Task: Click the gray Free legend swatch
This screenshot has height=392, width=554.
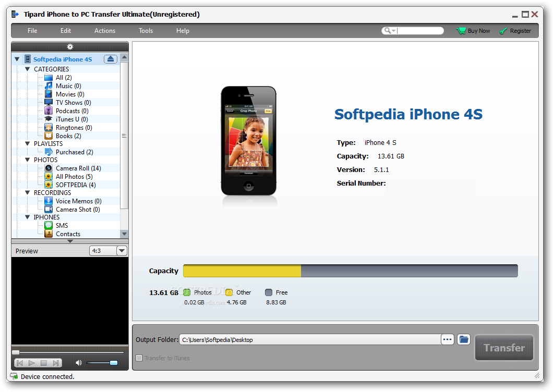Action: click(269, 292)
